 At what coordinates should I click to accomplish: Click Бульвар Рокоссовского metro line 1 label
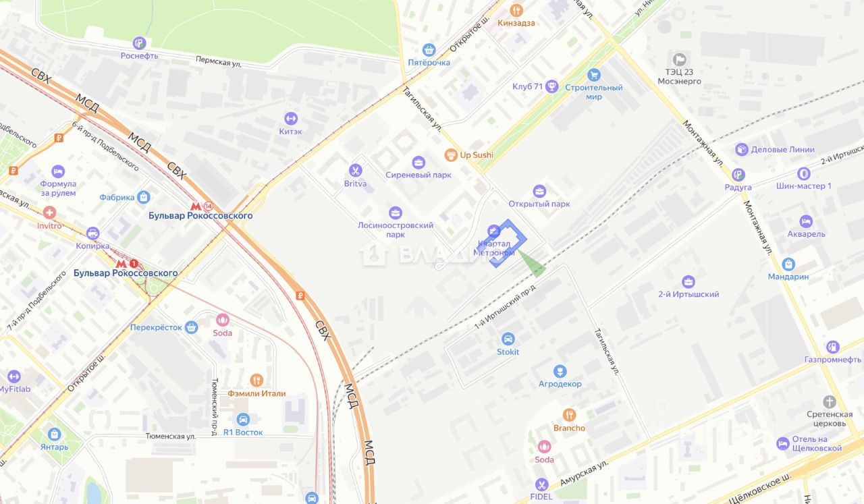126,273
